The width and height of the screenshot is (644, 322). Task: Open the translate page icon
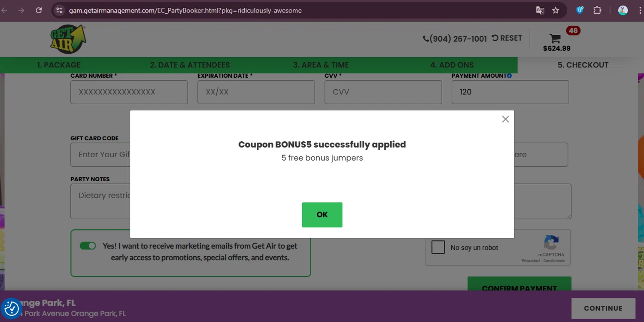tap(540, 10)
